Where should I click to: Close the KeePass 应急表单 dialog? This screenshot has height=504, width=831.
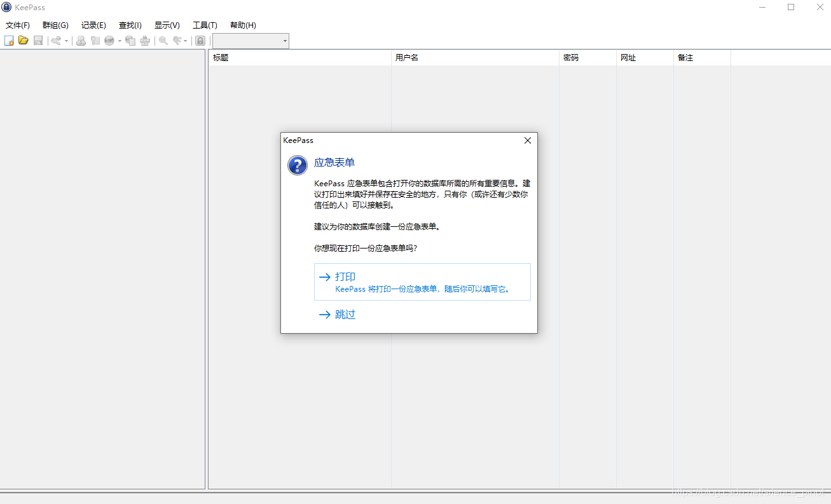pos(527,140)
